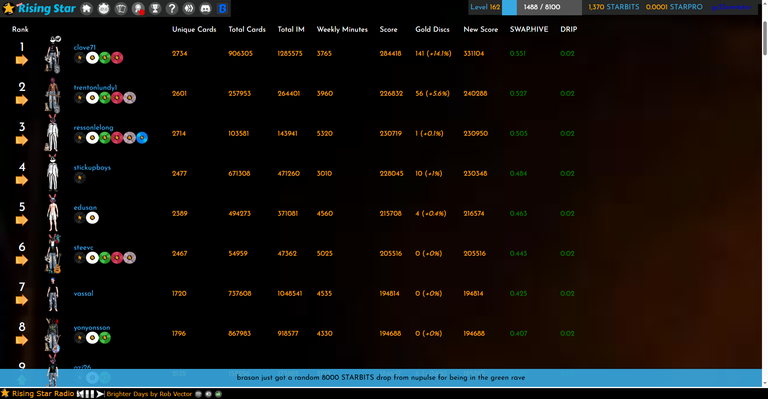Click the white disc badge of edusan
The height and width of the screenshot is (399, 768).
coord(92,218)
